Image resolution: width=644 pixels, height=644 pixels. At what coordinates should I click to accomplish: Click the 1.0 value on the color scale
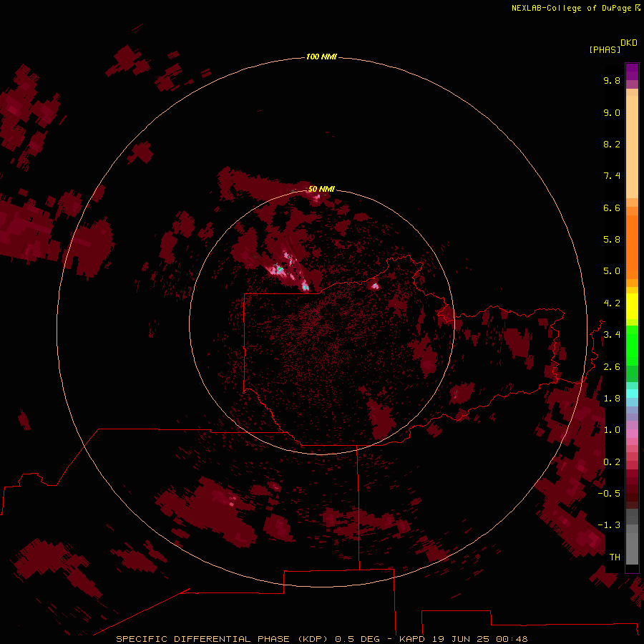[x=612, y=430]
